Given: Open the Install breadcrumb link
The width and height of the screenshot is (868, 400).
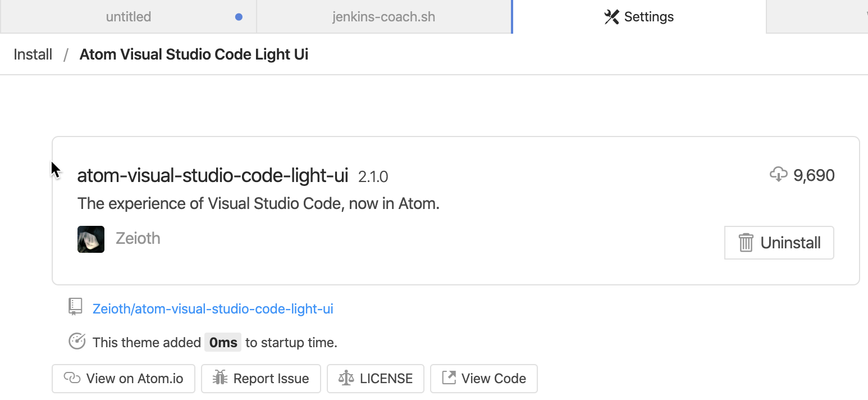Looking at the screenshot, I should click(x=33, y=54).
